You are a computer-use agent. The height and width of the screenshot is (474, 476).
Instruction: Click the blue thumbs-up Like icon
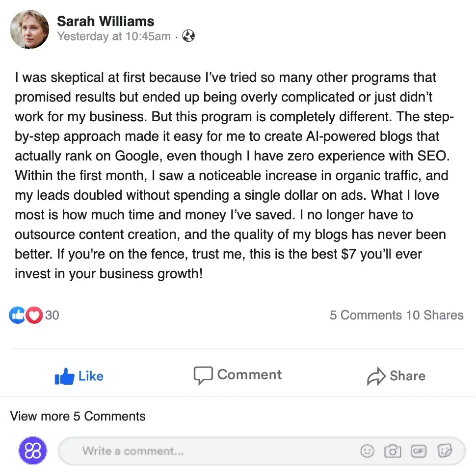click(x=64, y=376)
